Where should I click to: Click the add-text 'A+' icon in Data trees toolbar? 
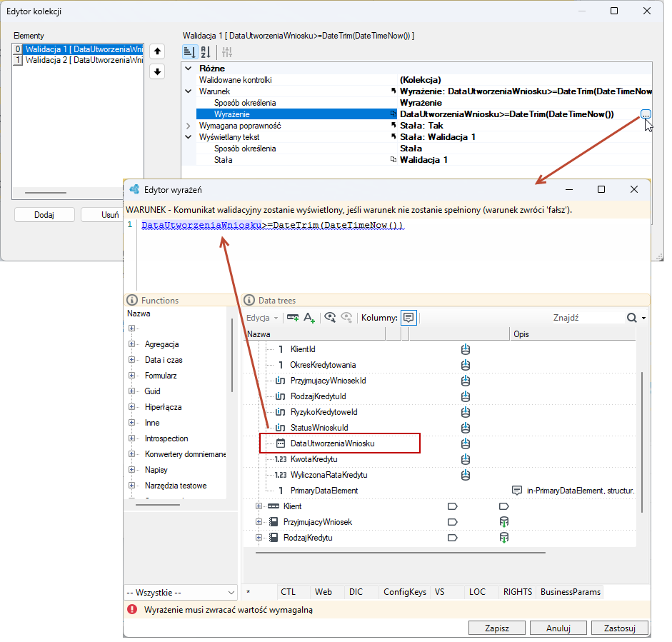309,318
